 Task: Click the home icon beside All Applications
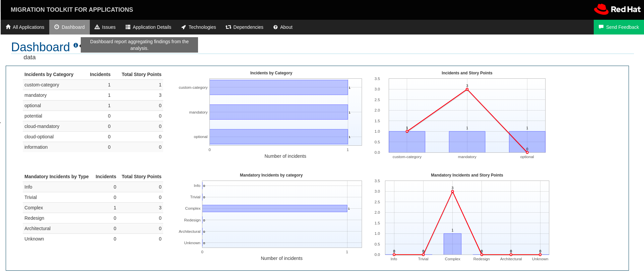coord(8,27)
